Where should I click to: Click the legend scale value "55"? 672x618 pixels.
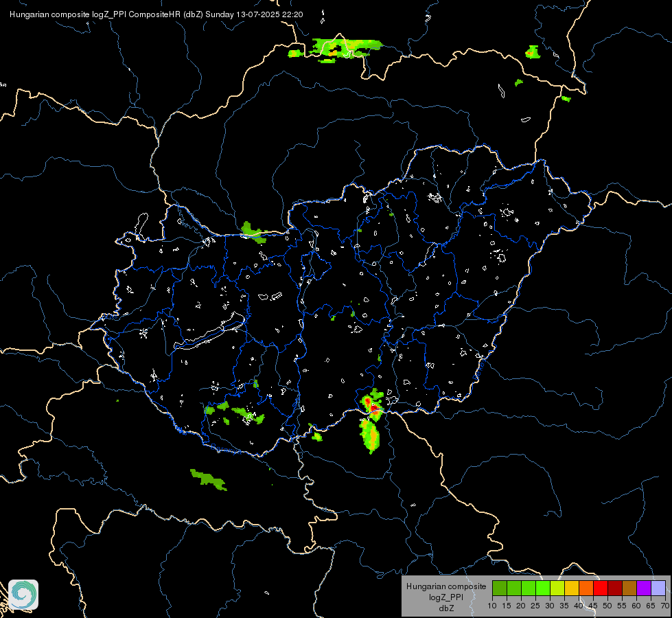click(622, 606)
